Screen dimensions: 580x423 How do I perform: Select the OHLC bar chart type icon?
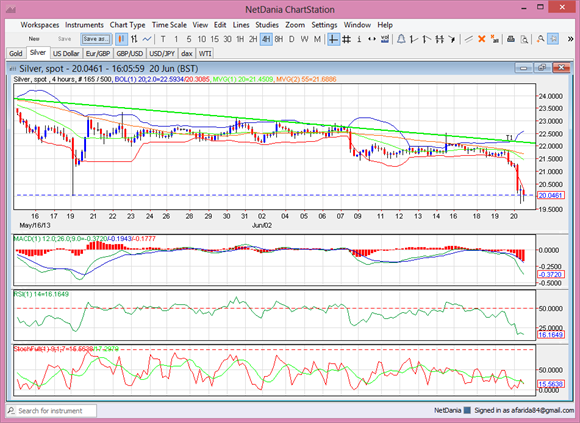pyautogui.click(x=134, y=39)
